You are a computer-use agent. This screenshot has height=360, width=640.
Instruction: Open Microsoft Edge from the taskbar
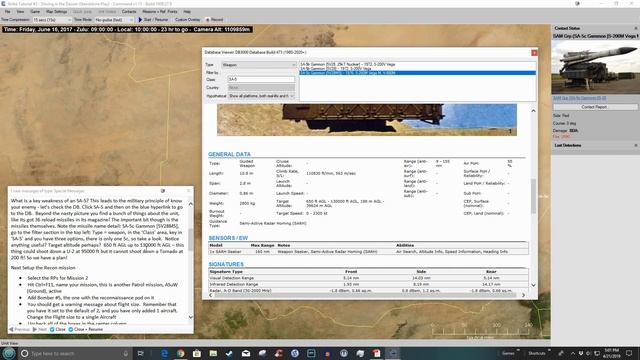[164, 353]
